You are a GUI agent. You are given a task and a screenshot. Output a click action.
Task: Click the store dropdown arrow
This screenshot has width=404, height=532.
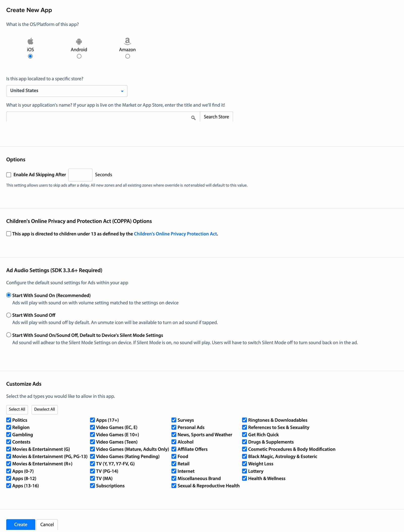(122, 91)
